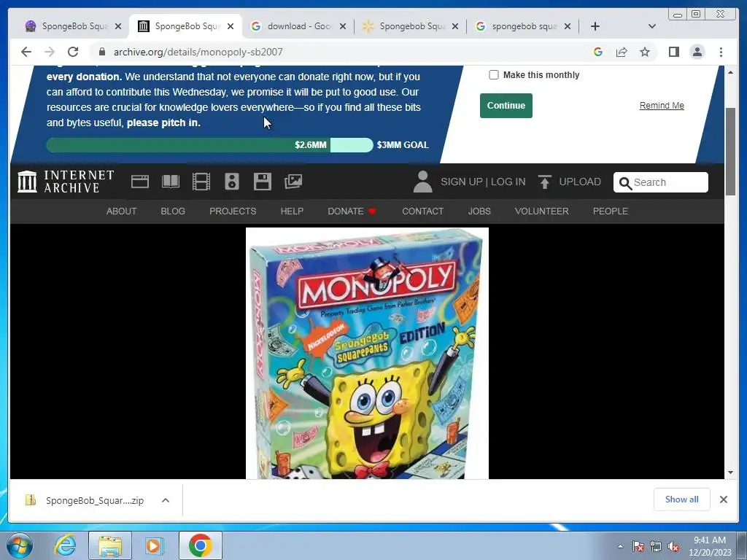This screenshot has height=560, width=747.
Task: Click the page vertical scrollbar thumb
Action: pos(730,151)
